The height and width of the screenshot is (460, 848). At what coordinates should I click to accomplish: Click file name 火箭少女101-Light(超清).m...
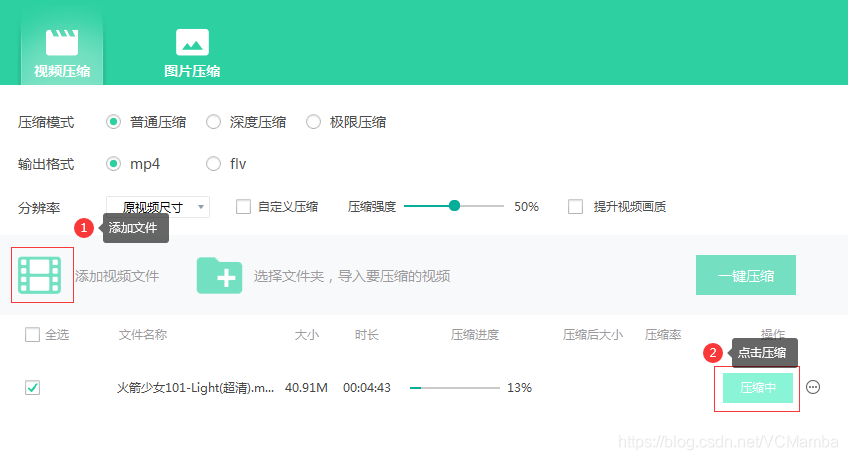point(196,388)
